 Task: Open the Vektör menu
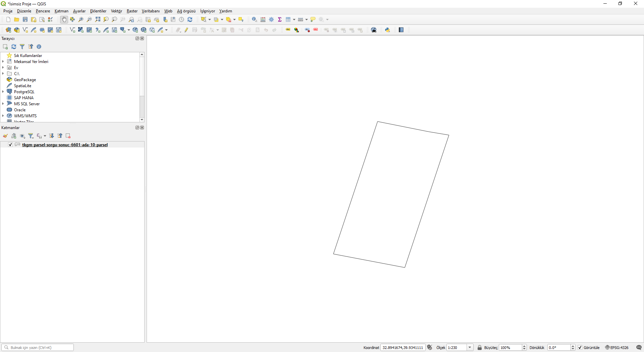tap(116, 11)
